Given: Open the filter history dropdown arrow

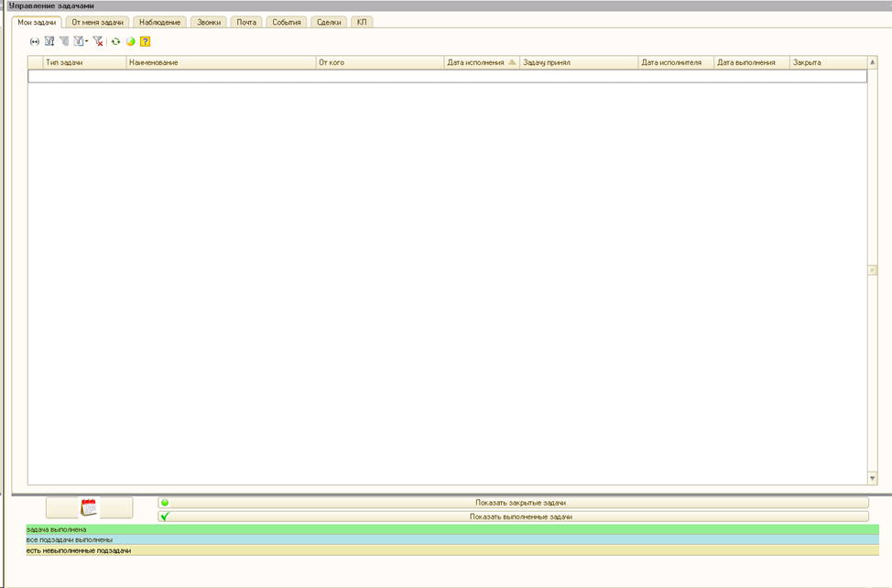Looking at the screenshot, I should 86,41.
